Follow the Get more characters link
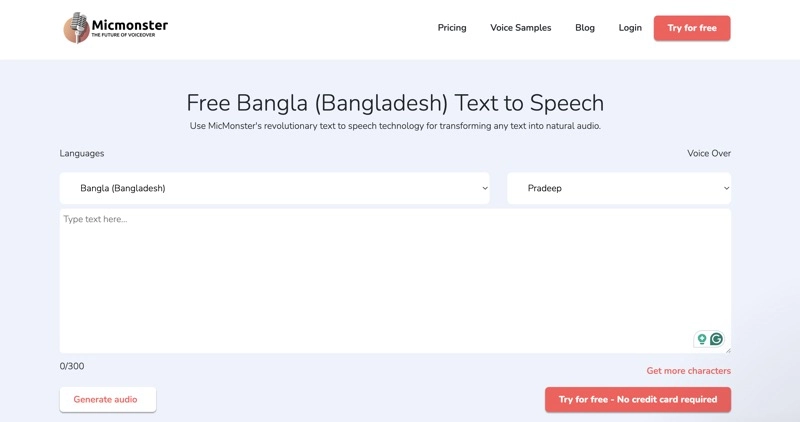 688,371
